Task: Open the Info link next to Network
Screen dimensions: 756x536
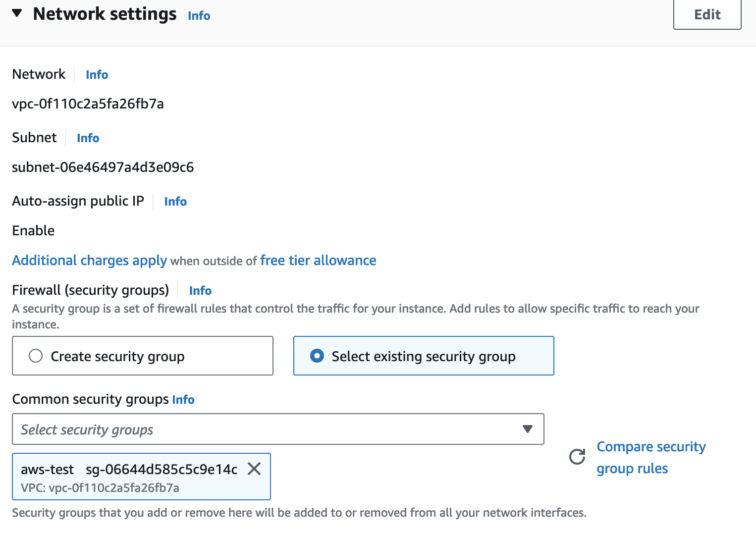Action: [x=97, y=75]
